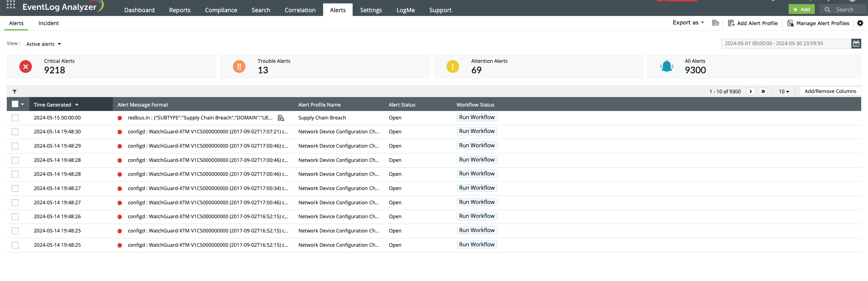The height and width of the screenshot is (281, 868).
Task: Open the Export as dropdown
Action: pos(688,23)
